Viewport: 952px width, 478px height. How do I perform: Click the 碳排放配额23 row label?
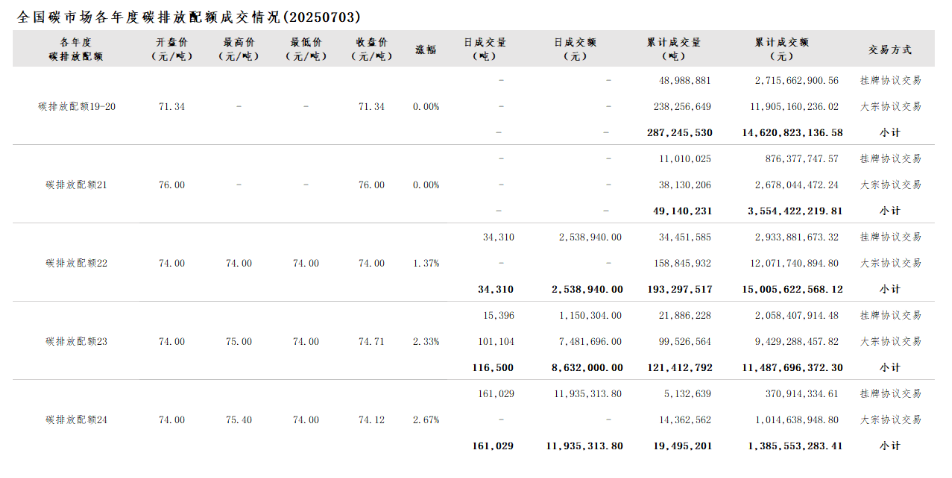(x=76, y=342)
